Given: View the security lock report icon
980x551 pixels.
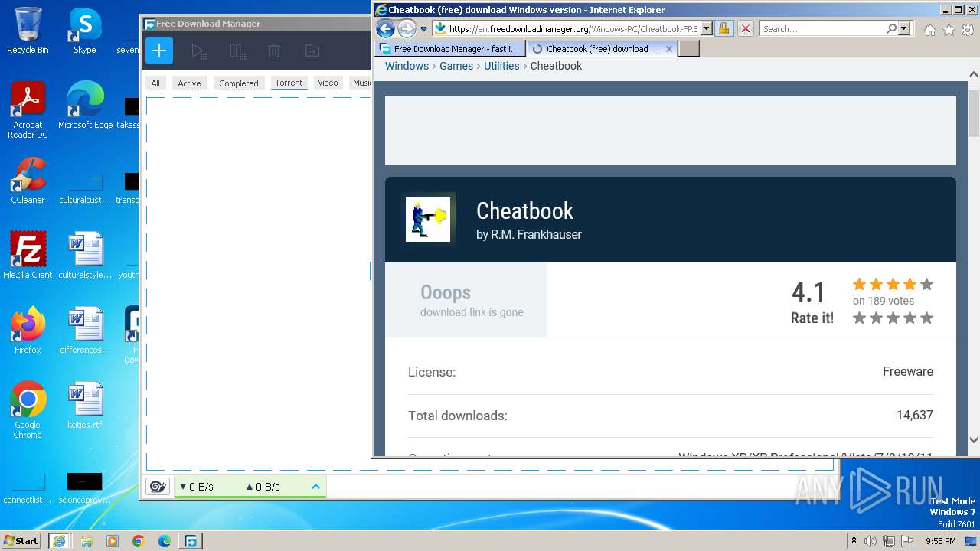Looking at the screenshot, I should (724, 29).
